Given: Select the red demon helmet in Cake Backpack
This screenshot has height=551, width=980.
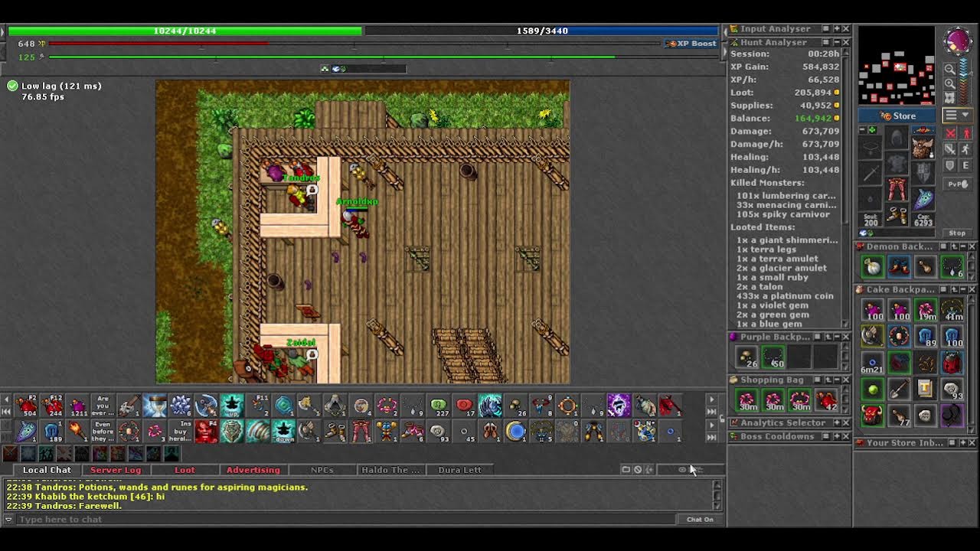Looking at the screenshot, I should pos(872,415).
